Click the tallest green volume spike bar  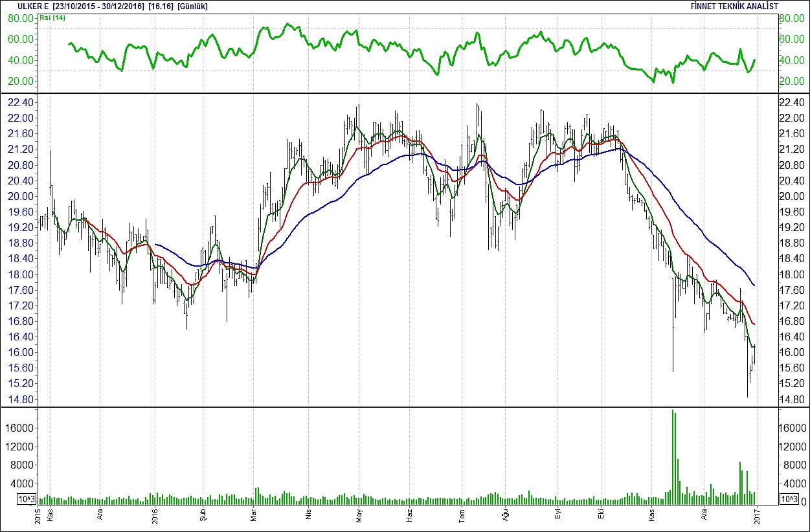point(673,457)
